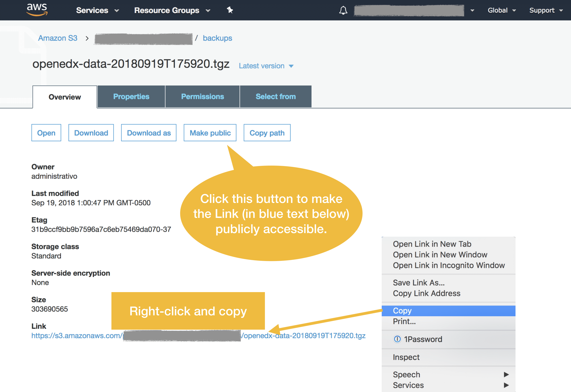571x392 pixels.
Task: Open the Services dropdown in top bar
Action: tap(97, 10)
